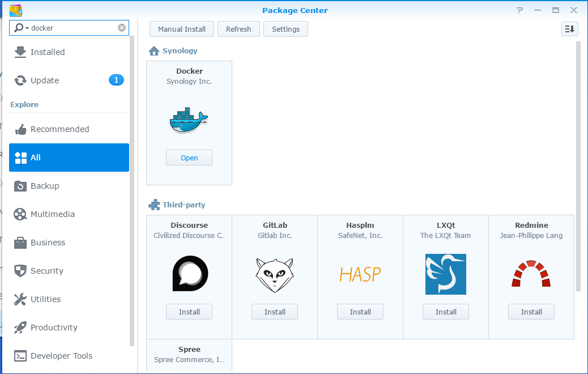Open the Update section
Viewport: 588px width, 374px height.
click(x=69, y=80)
